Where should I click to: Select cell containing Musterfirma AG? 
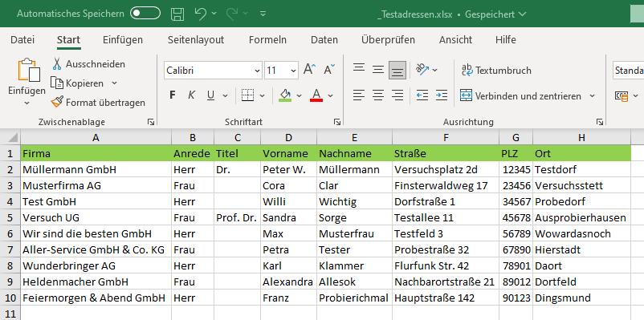96,185
